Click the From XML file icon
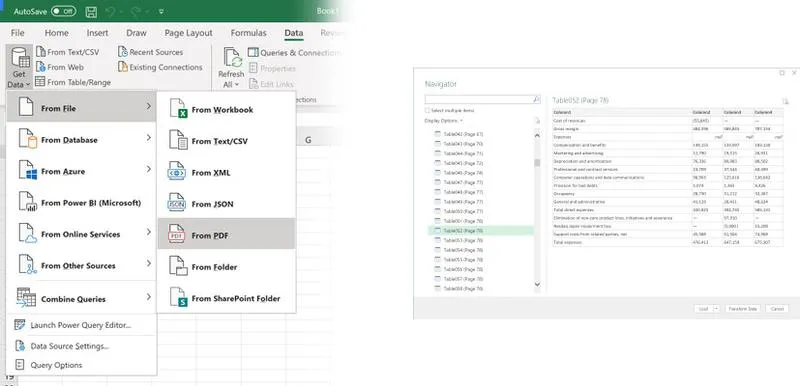This screenshot has height=386, width=800. [177, 172]
